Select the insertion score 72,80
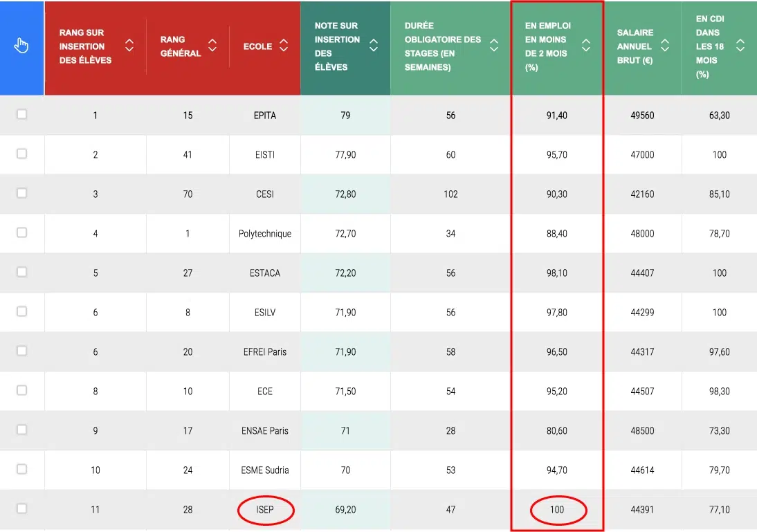Viewport: 757px width, 532px height. click(x=346, y=194)
